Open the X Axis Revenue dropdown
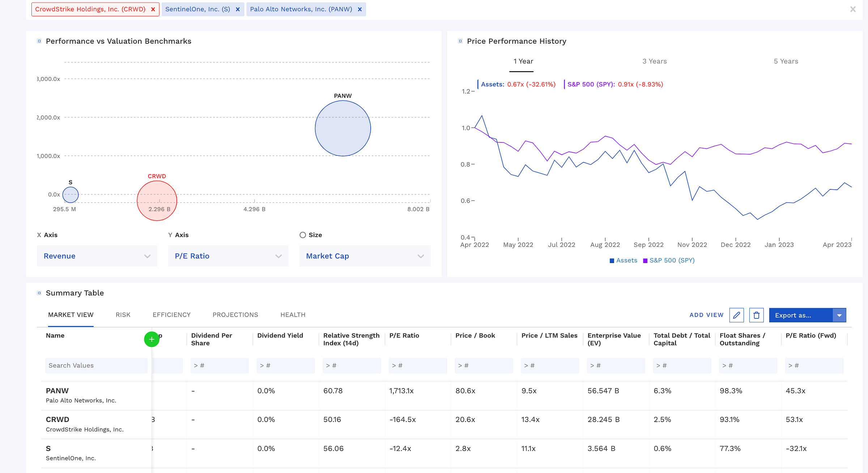The width and height of the screenshot is (868, 473). pyautogui.click(x=97, y=256)
